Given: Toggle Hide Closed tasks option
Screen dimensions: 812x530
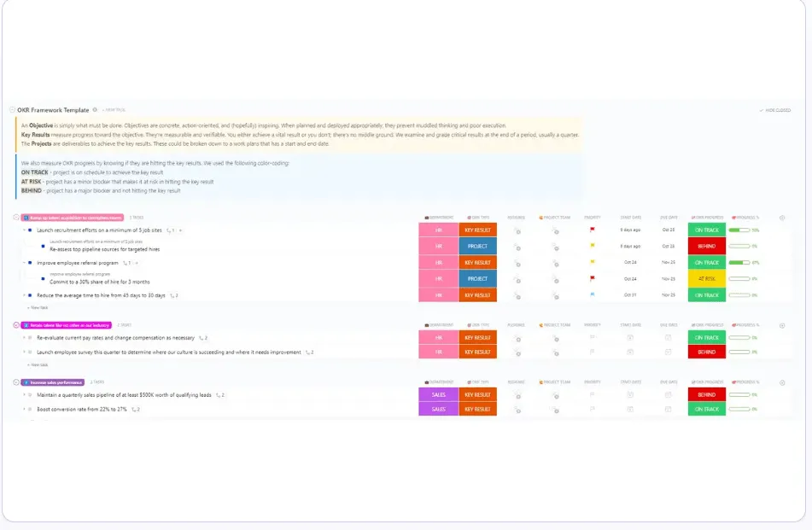Looking at the screenshot, I should click(775, 110).
